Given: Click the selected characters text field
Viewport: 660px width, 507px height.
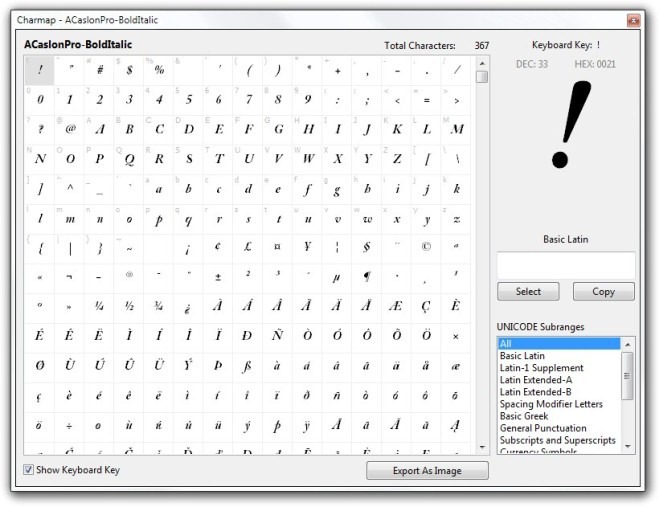Looking at the screenshot, I should click(x=566, y=265).
